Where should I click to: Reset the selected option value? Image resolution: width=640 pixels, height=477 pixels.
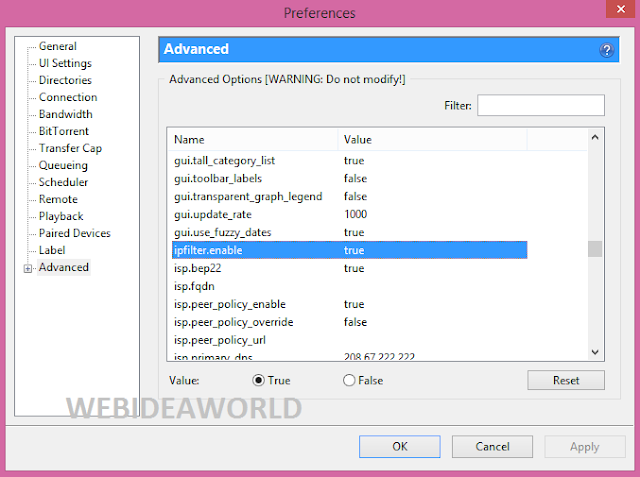566,380
